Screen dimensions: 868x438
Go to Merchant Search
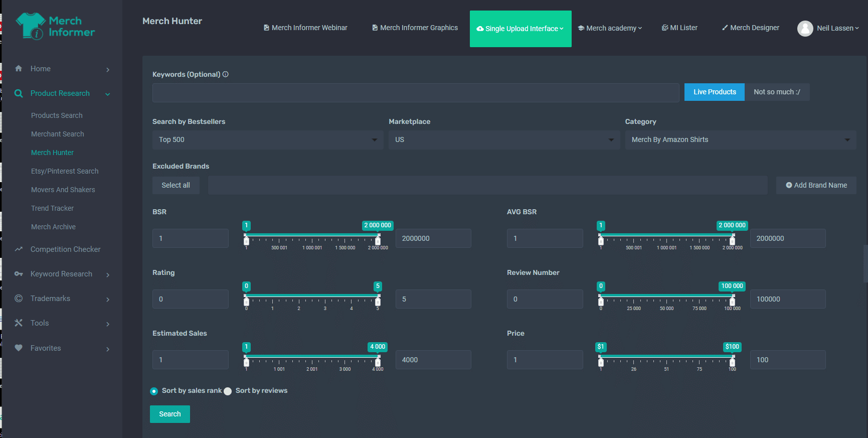coord(58,134)
